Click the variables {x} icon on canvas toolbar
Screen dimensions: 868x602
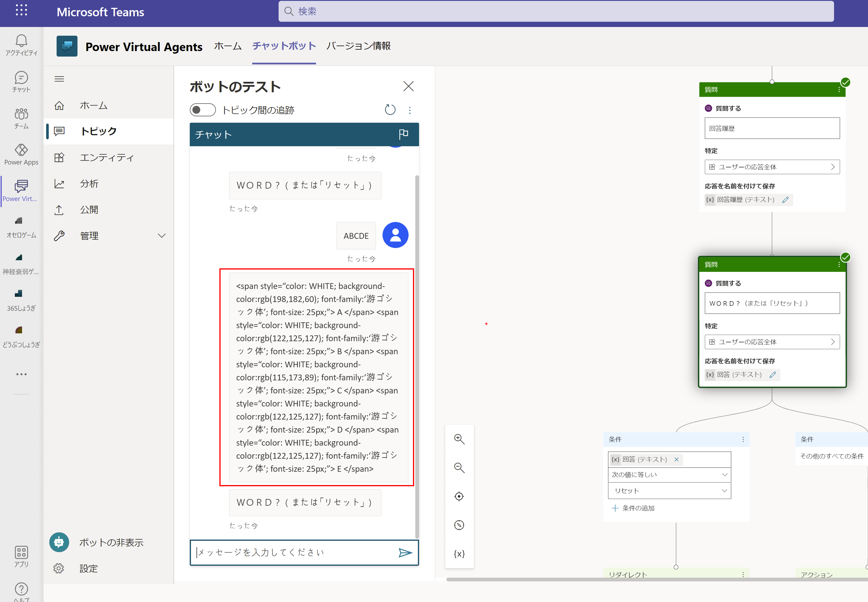point(459,554)
